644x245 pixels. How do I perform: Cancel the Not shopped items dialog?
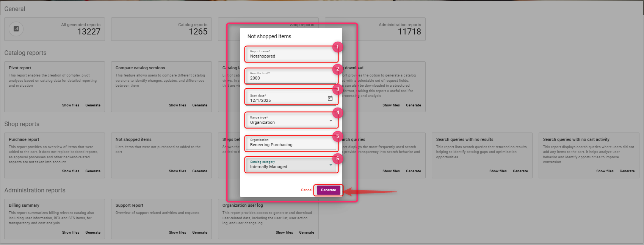306,190
